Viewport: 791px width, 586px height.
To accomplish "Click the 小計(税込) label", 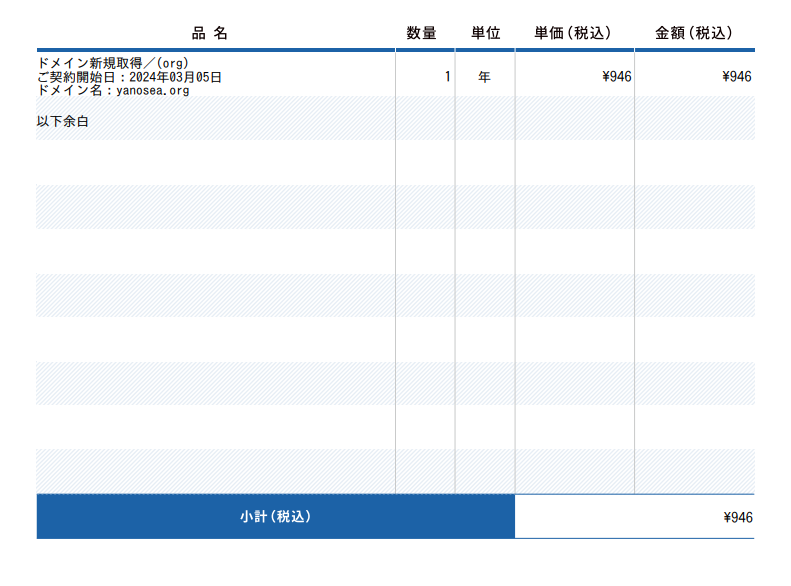I will click(275, 516).
